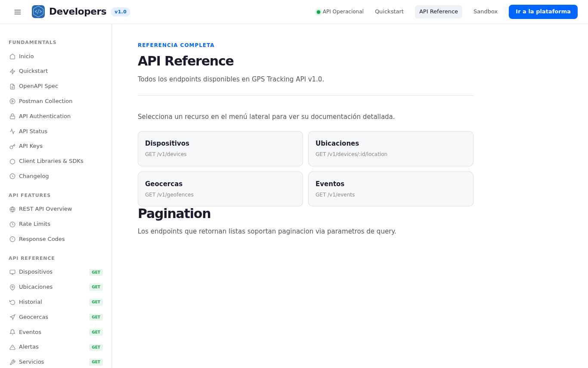Click the globe icon beside REST API Overview
Image resolution: width=588 pixels, height=368 pixels.
(x=12, y=209)
